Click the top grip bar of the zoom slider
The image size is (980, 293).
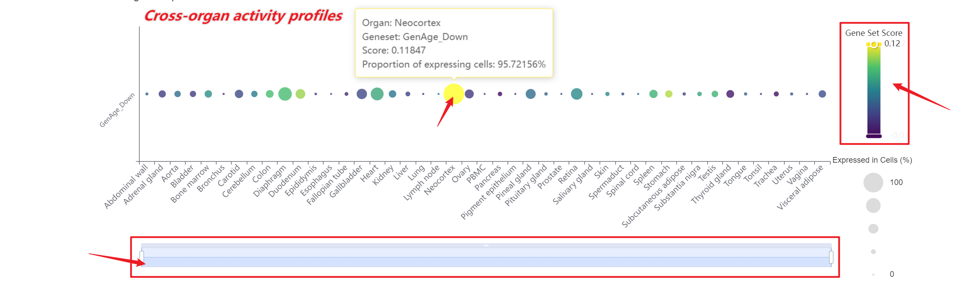tap(486, 245)
